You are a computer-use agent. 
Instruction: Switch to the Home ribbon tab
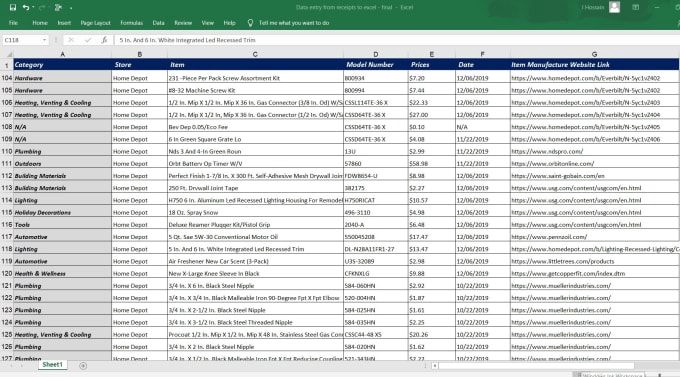pyautogui.click(x=40, y=23)
